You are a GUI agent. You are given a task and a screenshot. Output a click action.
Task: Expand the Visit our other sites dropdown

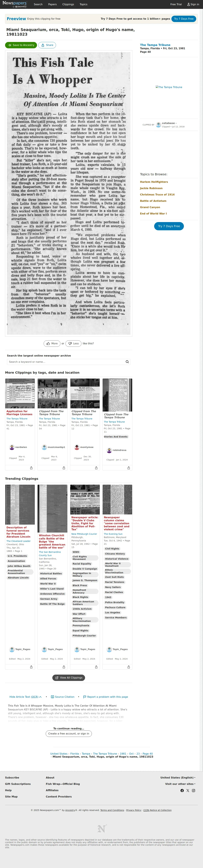pyautogui.click(x=180, y=784)
